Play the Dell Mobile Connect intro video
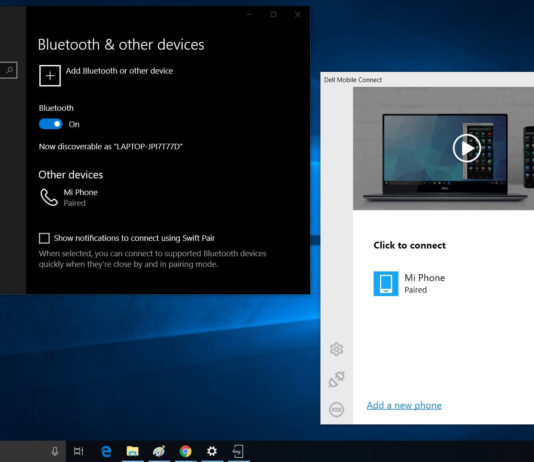The image size is (534, 462). tap(467, 148)
